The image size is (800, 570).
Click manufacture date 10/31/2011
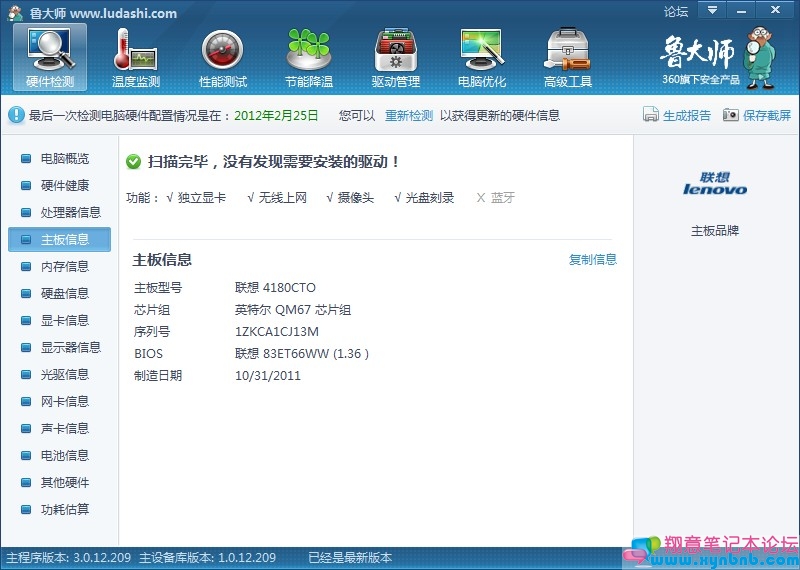coord(268,376)
